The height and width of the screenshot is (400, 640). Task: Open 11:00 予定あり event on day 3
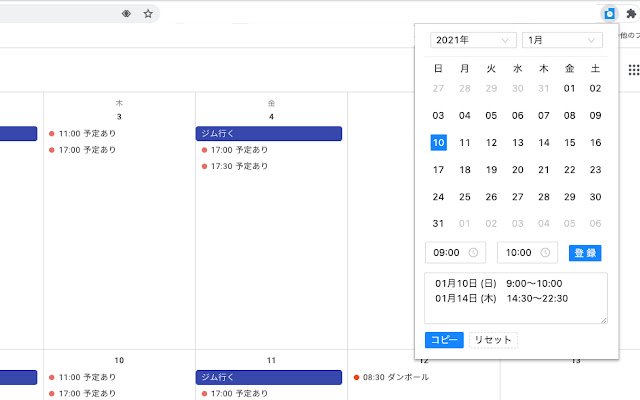pyautogui.click(x=82, y=133)
